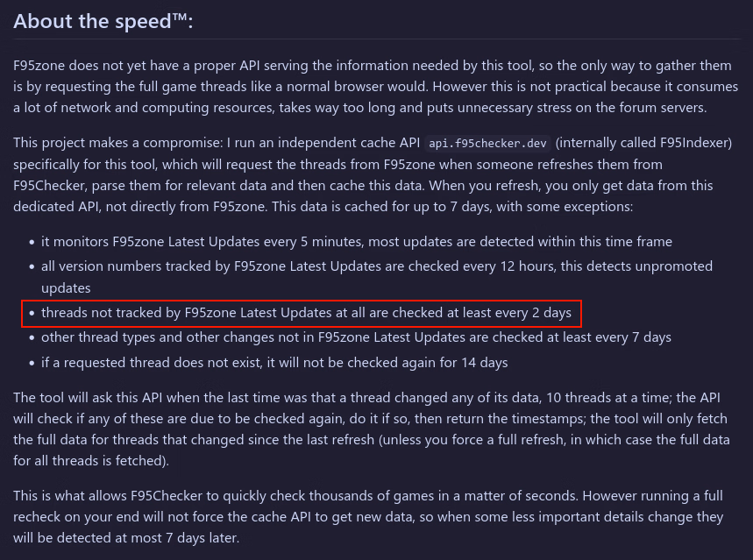Screen dimensions: 753x560
Task: Click the api.f95checker.dev inline code
Action: click(x=487, y=143)
